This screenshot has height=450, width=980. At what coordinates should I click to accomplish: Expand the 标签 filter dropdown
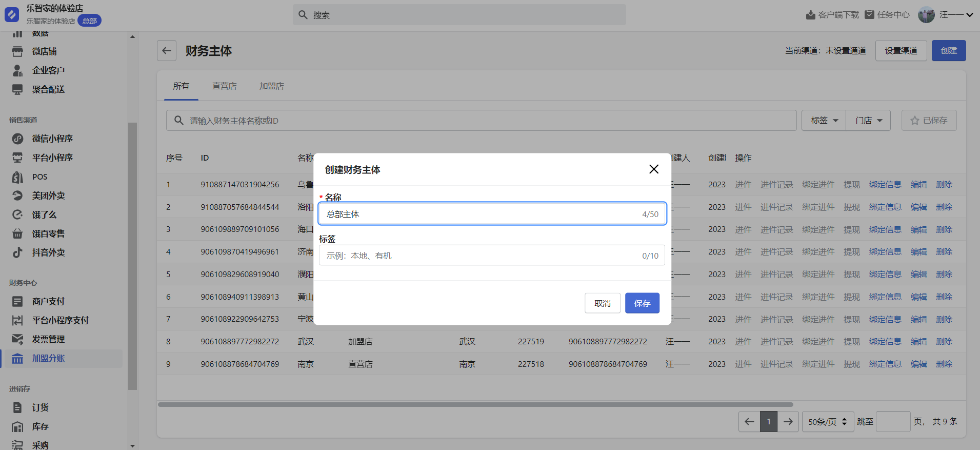pyautogui.click(x=824, y=121)
